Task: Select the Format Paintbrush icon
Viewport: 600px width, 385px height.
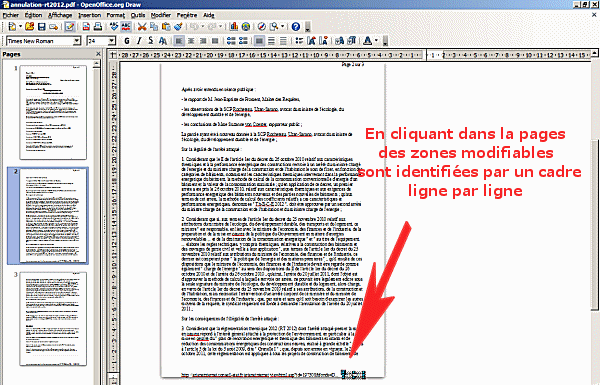Action: (178, 26)
